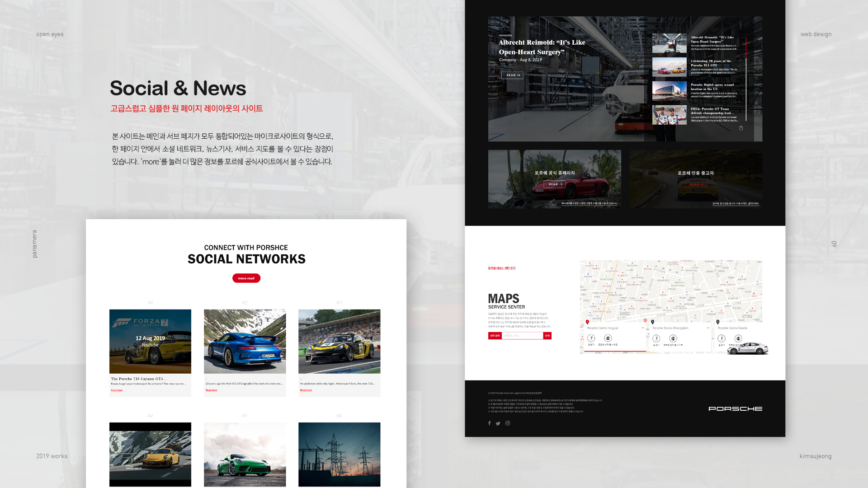Click directions icon under Porsche Studio Cheongdam

[x=656, y=338]
